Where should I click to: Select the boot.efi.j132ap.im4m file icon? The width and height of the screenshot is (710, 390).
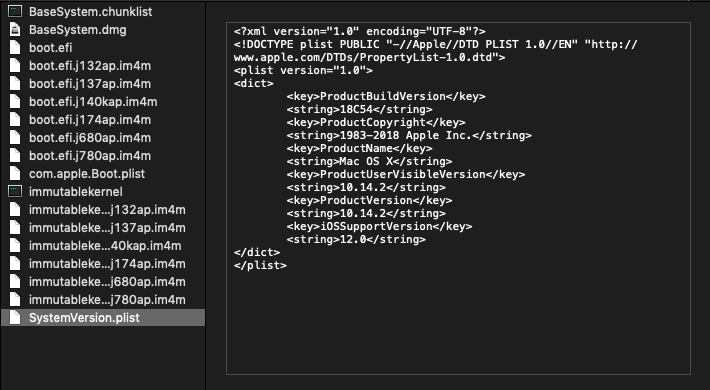point(15,66)
